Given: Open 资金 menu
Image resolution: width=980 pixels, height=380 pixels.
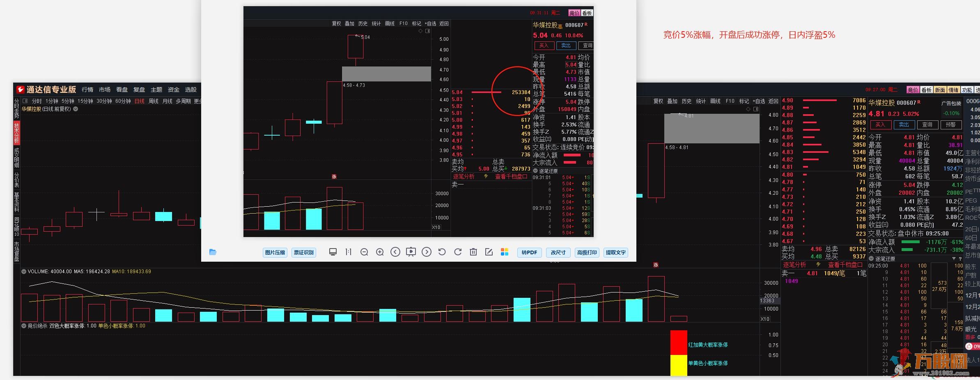Looking at the screenshot, I should tap(174, 90).
